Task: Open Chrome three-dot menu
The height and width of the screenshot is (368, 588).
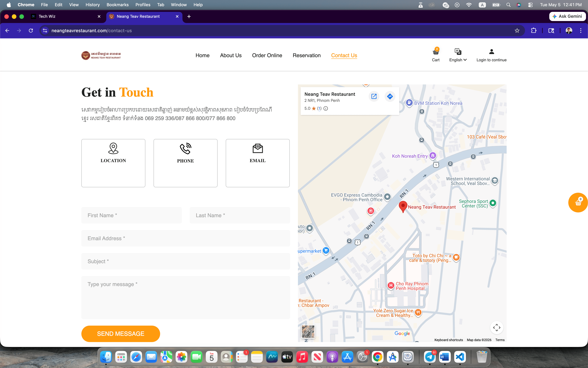Action: [x=581, y=30]
